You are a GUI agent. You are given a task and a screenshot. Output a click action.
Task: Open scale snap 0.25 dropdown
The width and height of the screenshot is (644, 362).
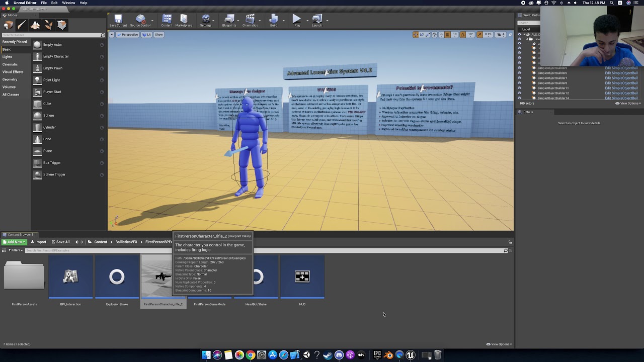[x=488, y=35]
